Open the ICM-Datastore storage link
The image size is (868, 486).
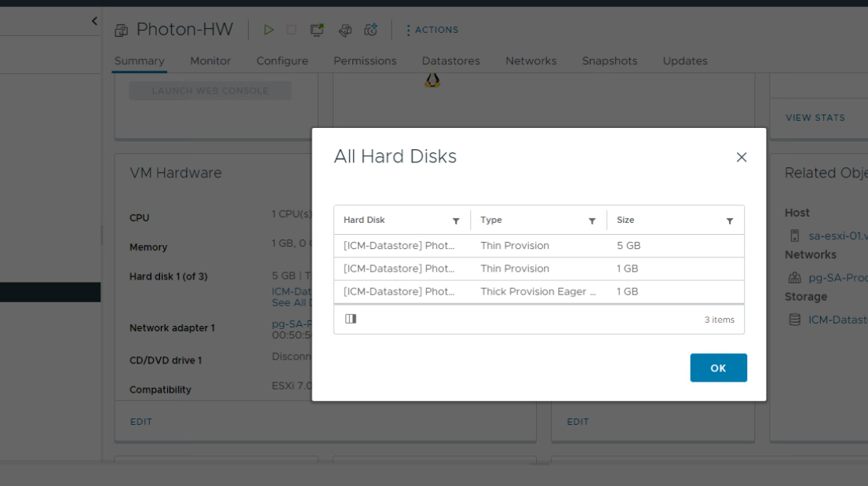[x=838, y=320]
